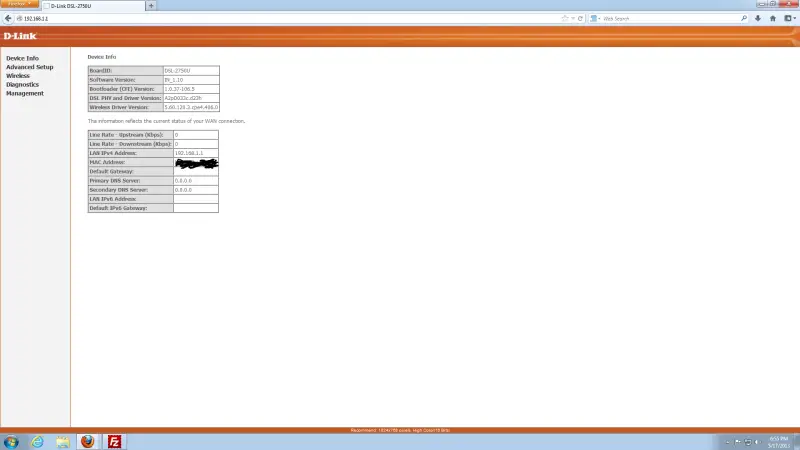The height and width of the screenshot is (450, 800).
Task: Click inside the Web Search field
Action: [x=670, y=18]
